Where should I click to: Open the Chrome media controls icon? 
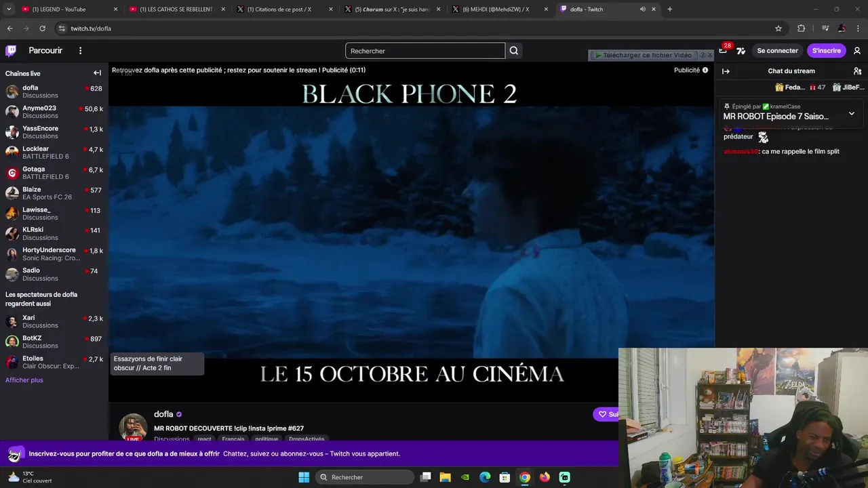(825, 28)
